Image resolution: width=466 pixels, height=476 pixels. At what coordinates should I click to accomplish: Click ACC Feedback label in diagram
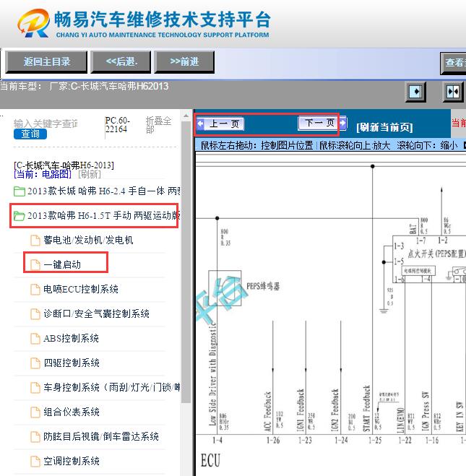tap(267, 411)
